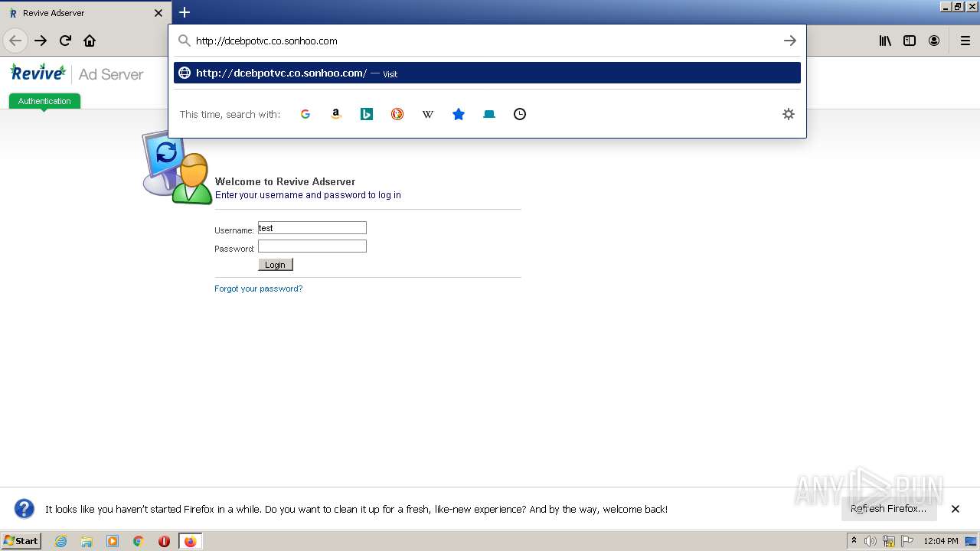Search this time with Google

pyautogui.click(x=305, y=114)
